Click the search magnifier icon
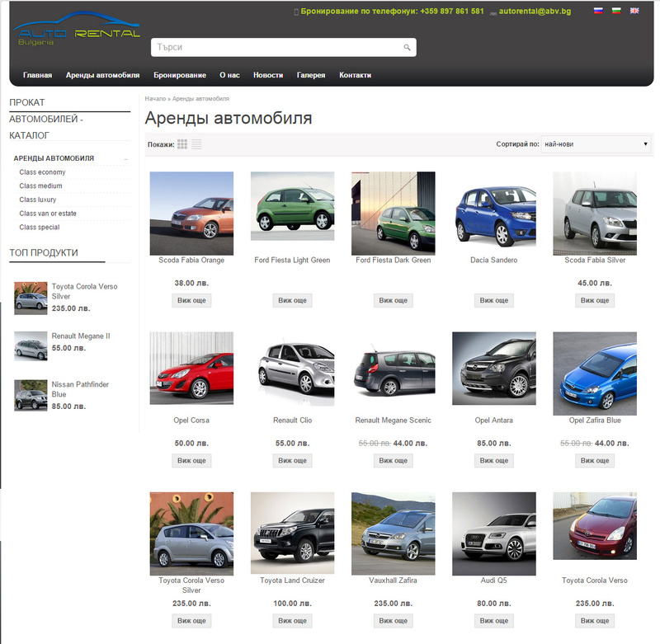Screen dimensions: 660x644 [x=407, y=48]
